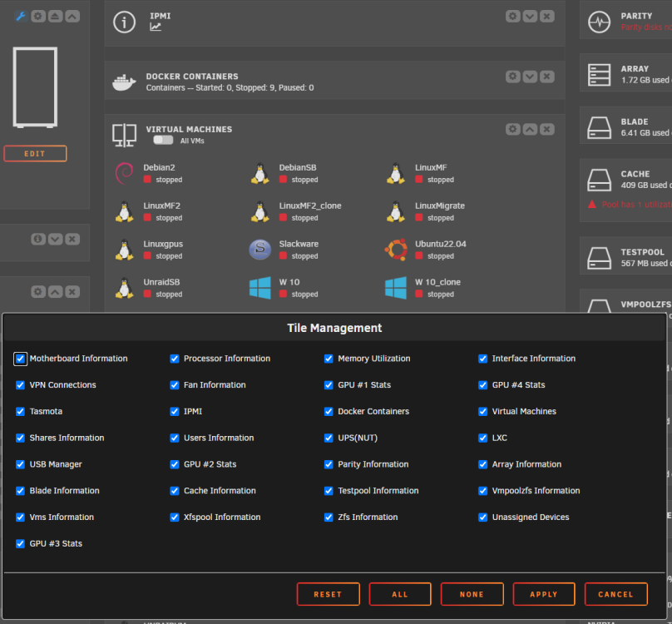Open Docker Containers tile settings gear
Viewport: 672px width, 624px height.
(512, 77)
